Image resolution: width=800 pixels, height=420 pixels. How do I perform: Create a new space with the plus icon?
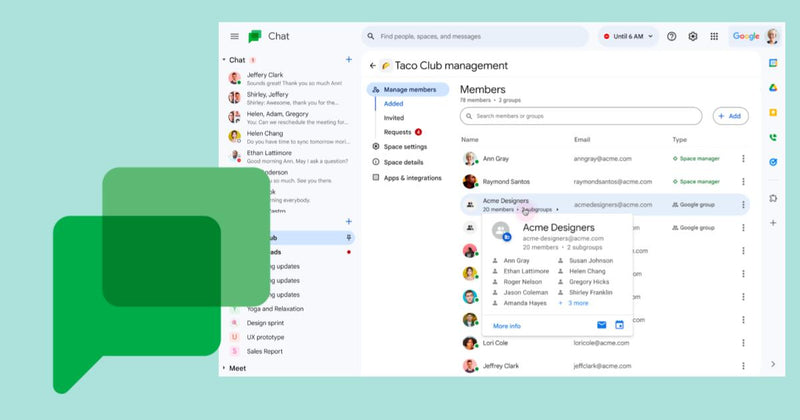click(x=348, y=221)
